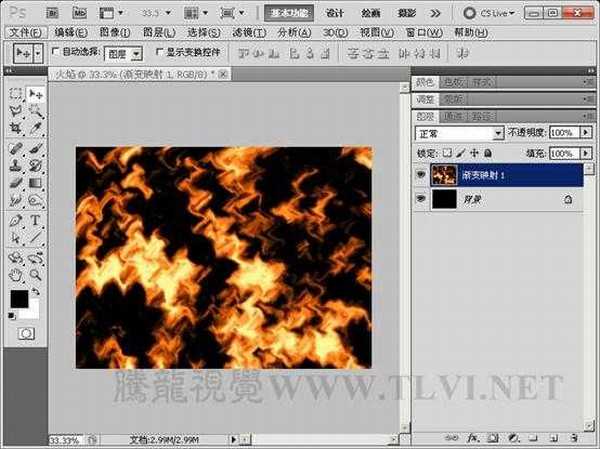Select the Horizontal Type tool
Viewport: 600px width, 449px height.
click(x=35, y=220)
